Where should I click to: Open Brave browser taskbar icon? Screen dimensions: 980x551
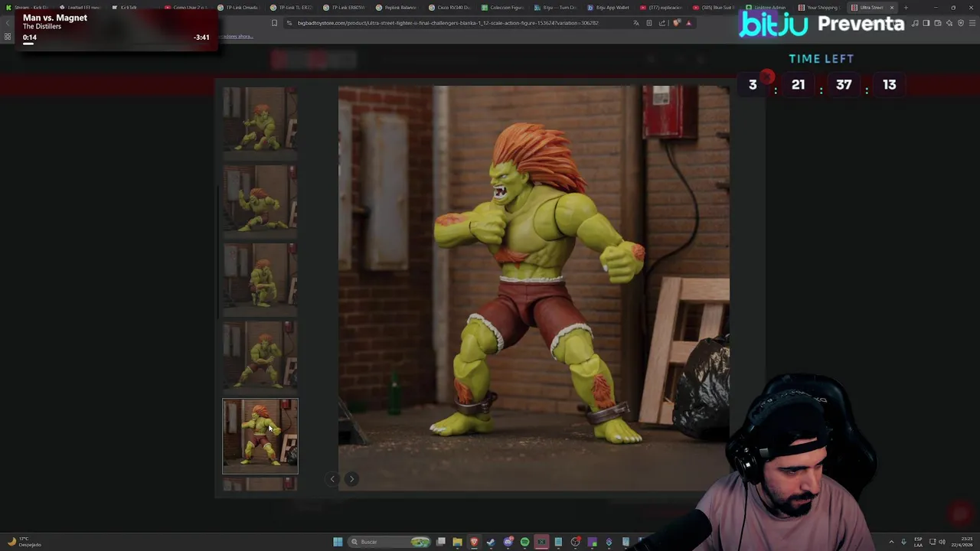pos(474,542)
